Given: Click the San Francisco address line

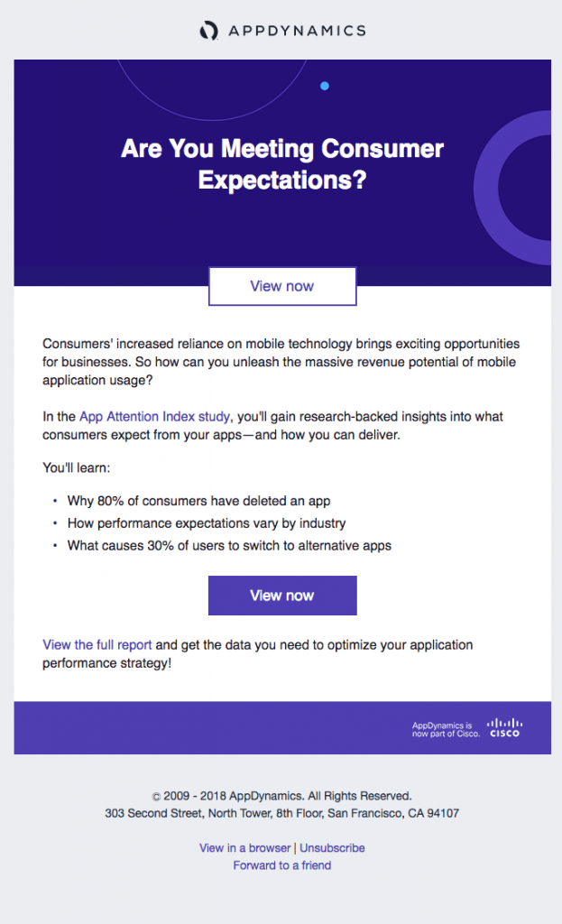Looking at the screenshot, I should (281, 813).
